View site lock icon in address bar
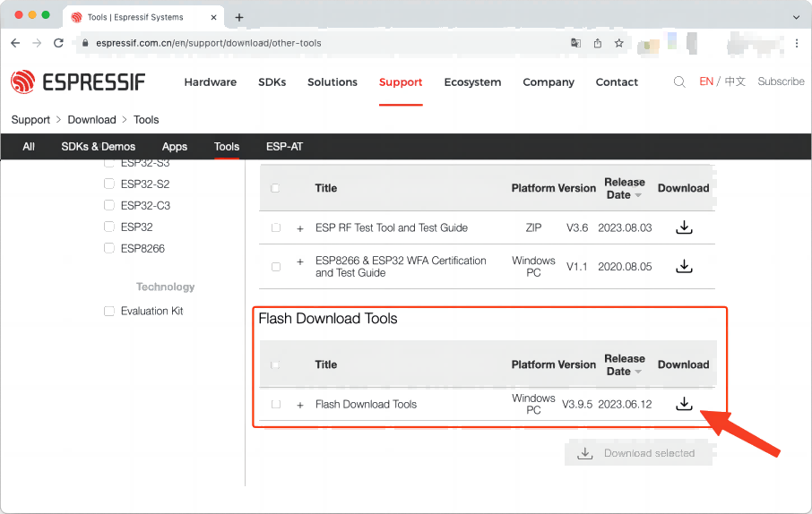The width and height of the screenshot is (812, 514). [85, 43]
